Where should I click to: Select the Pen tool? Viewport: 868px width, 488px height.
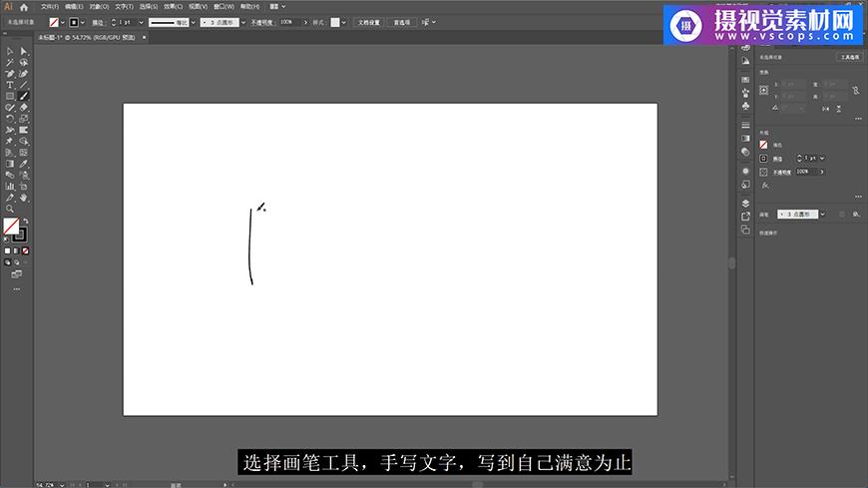(x=9, y=74)
